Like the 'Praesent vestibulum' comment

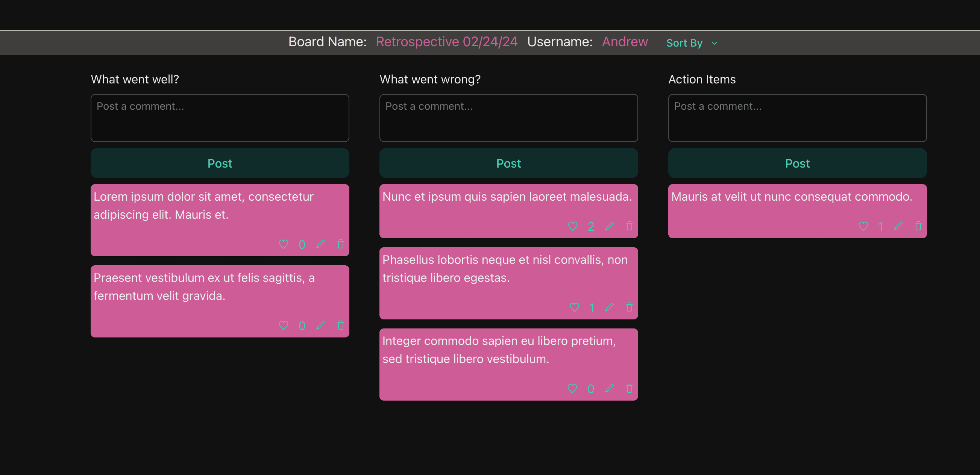284,325
